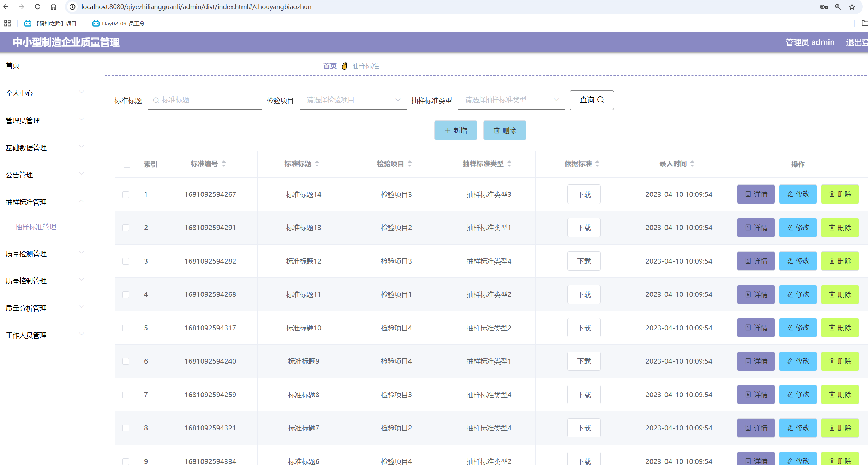This screenshot has width=868, height=465.
Task: Bookmark page with star icon
Action: tap(852, 7)
